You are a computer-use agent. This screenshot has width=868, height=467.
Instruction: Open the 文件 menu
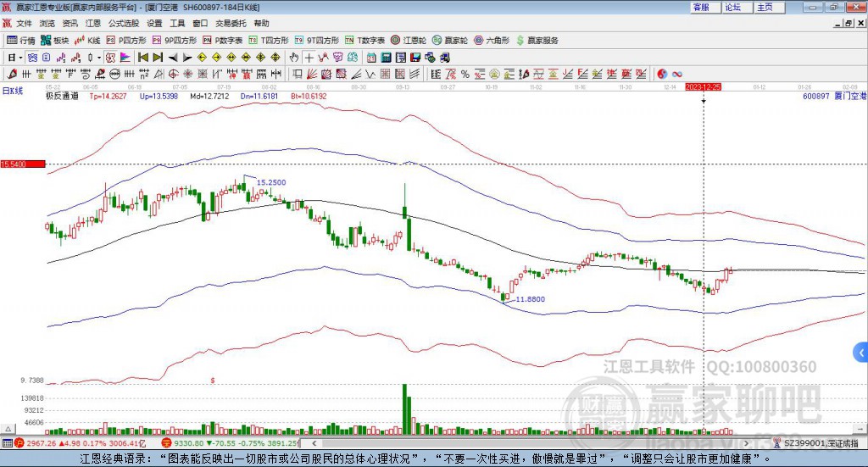pyautogui.click(x=24, y=23)
